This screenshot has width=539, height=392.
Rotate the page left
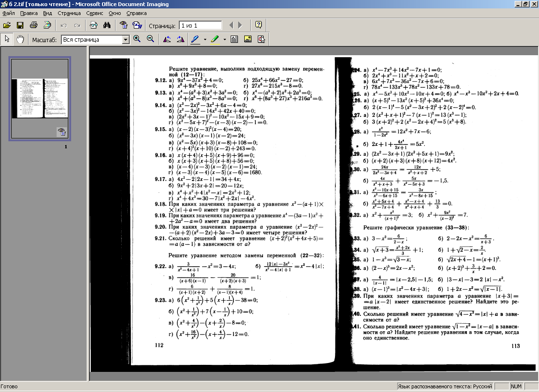(x=167, y=39)
